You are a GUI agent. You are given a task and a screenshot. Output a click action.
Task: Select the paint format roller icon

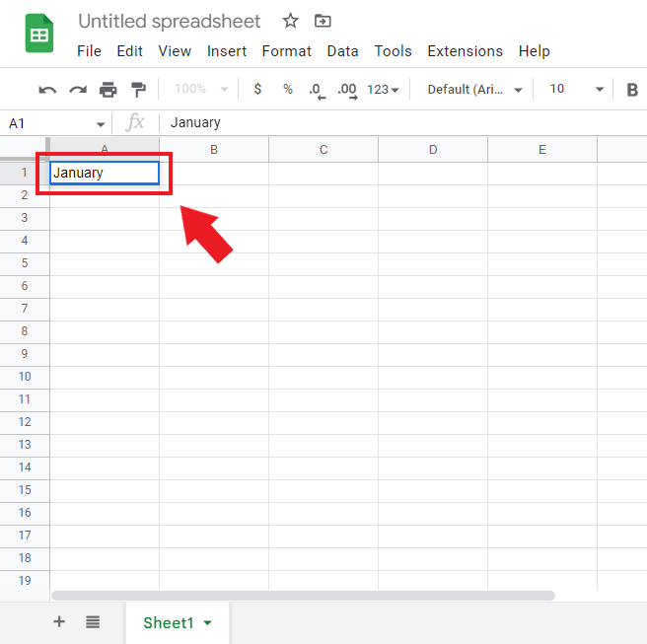click(138, 90)
